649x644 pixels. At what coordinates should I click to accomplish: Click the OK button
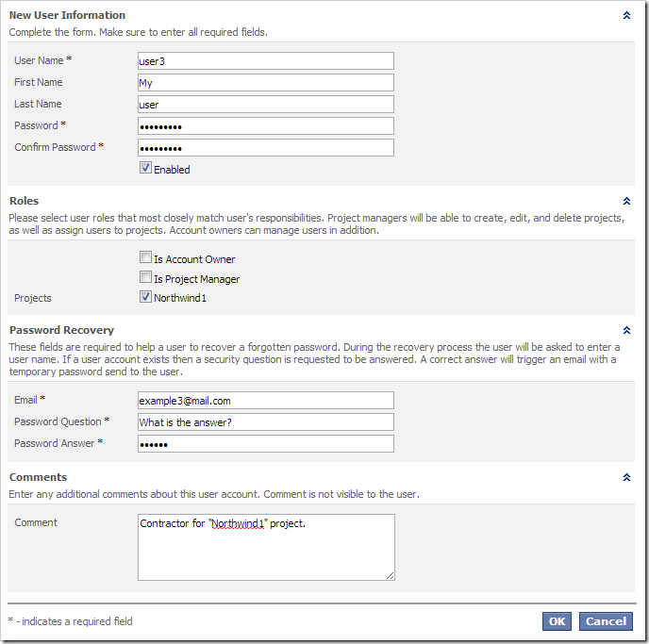(x=557, y=621)
